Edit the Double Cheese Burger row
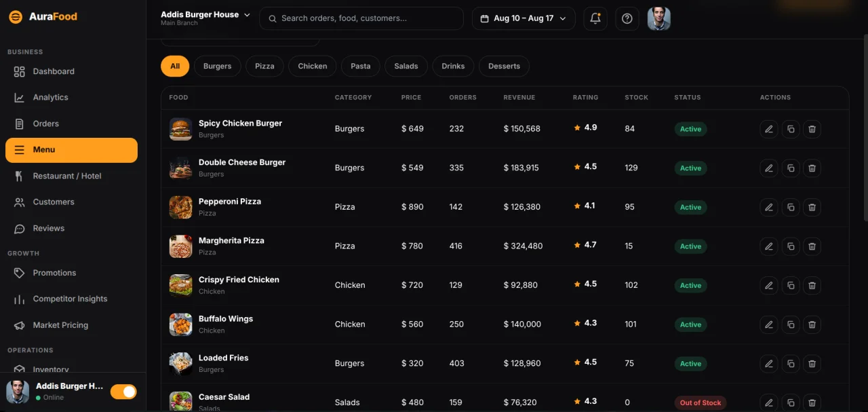The image size is (868, 412). pos(769,168)
